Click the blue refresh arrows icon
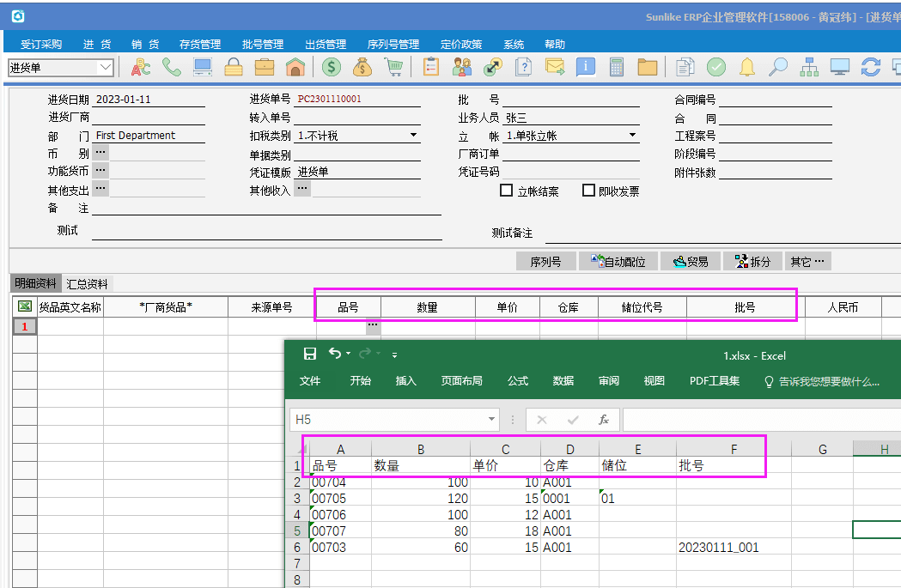The height and width of the screenshot is (588, 901). point(871,67)
